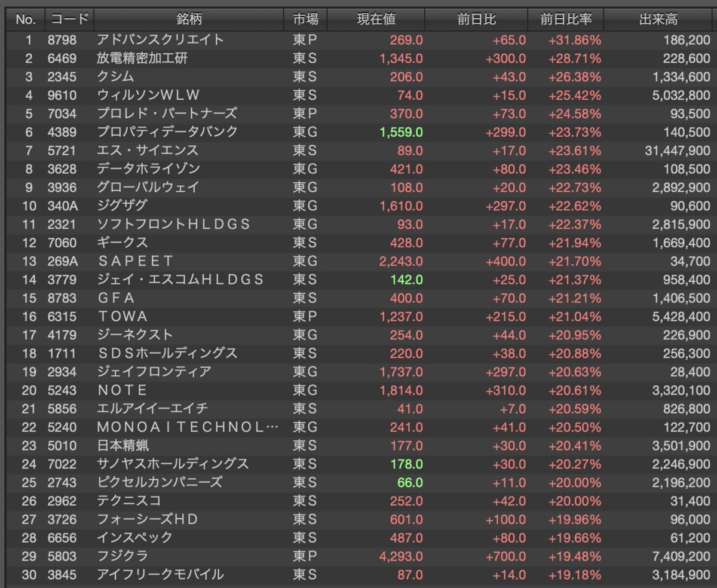Select green price 142.0
This screenshot has width=717, height=588.
pos(406,280)
